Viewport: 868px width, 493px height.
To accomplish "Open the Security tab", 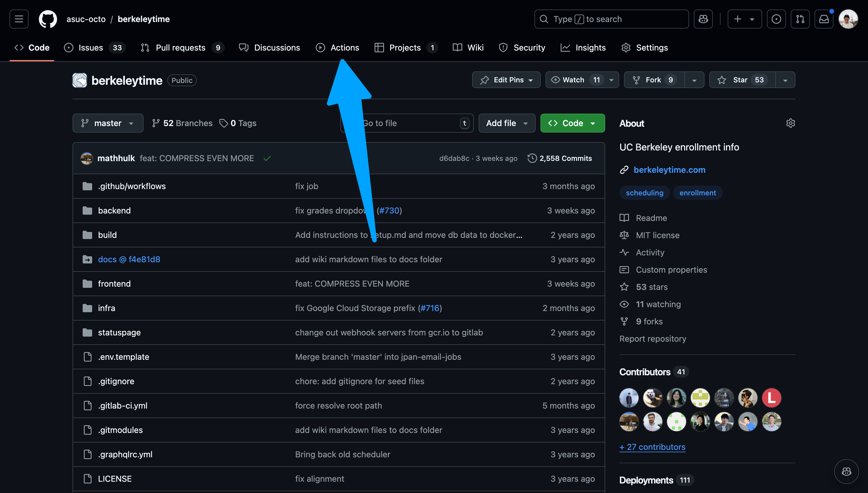I will pos(522,48).
